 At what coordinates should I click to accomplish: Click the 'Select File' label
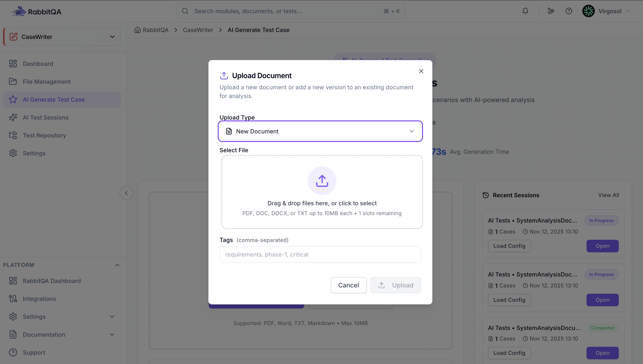pyautogui.click(x=234, y=150)
